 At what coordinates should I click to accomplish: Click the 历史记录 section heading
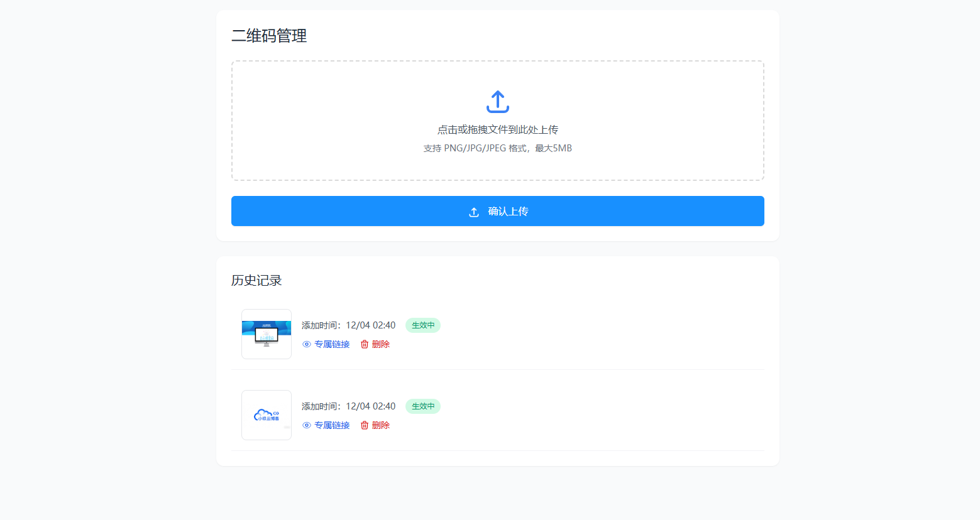[256, 281]
